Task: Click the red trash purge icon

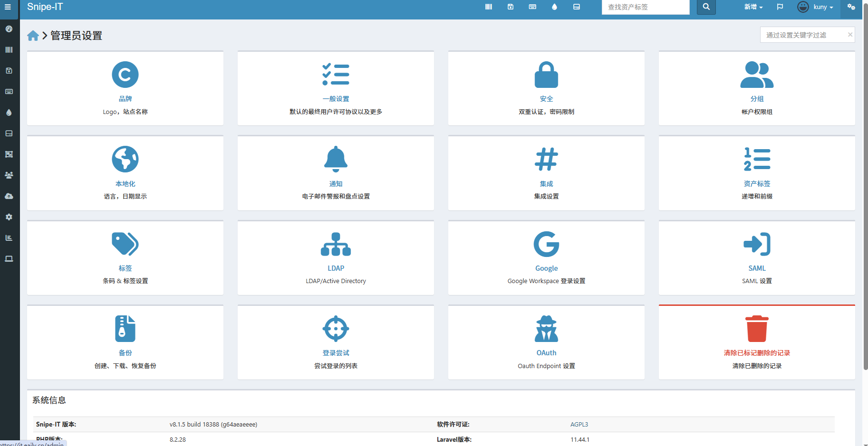Action: (x=757, y=329)
